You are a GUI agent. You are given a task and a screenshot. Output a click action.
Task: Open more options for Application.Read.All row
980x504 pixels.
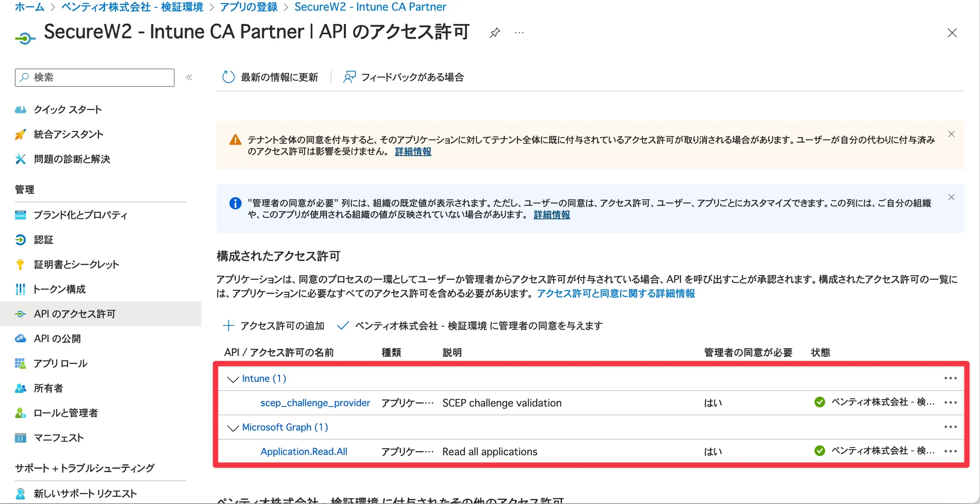[x=950, y=451]
